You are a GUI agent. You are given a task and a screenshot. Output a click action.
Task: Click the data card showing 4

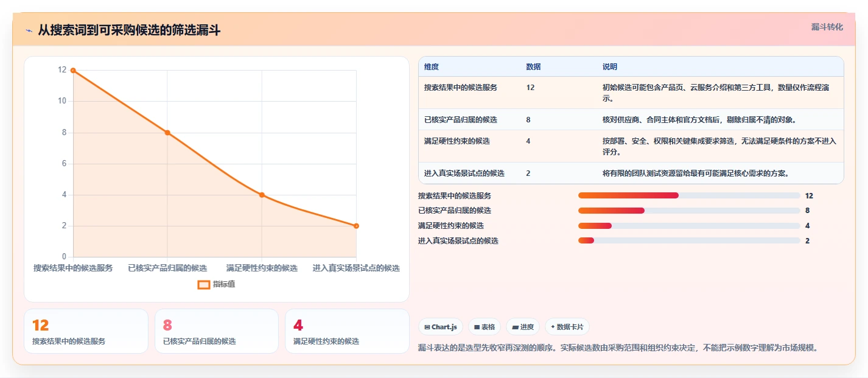[x=347, y=331]
